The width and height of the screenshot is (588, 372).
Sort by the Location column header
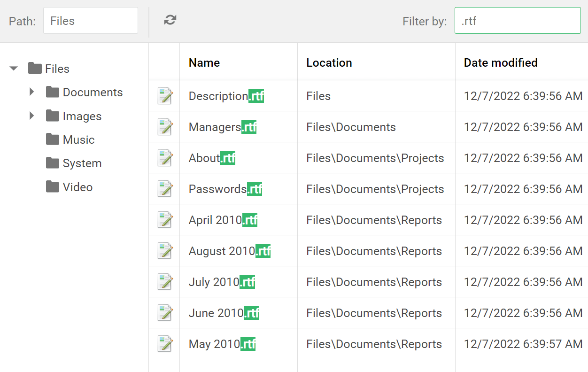329,62
